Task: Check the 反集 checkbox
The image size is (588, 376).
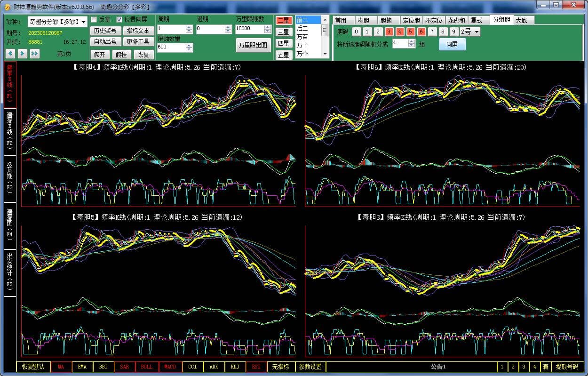Action: [x=94, y=20]
